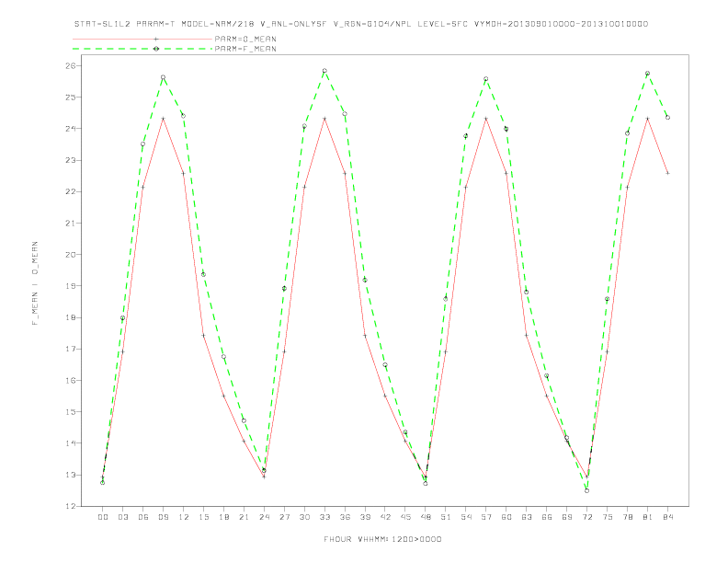Click the PARM=O_MEAN legend label

point(245,39)
